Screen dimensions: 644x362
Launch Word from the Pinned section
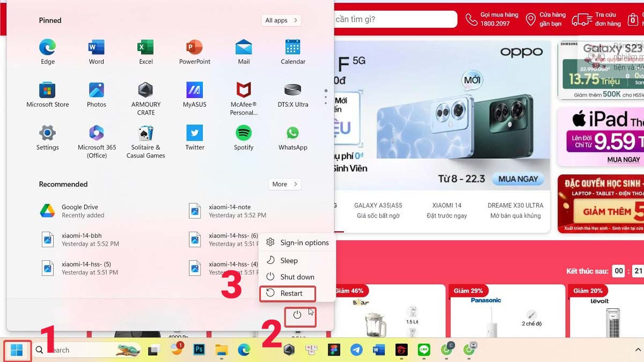97,52
